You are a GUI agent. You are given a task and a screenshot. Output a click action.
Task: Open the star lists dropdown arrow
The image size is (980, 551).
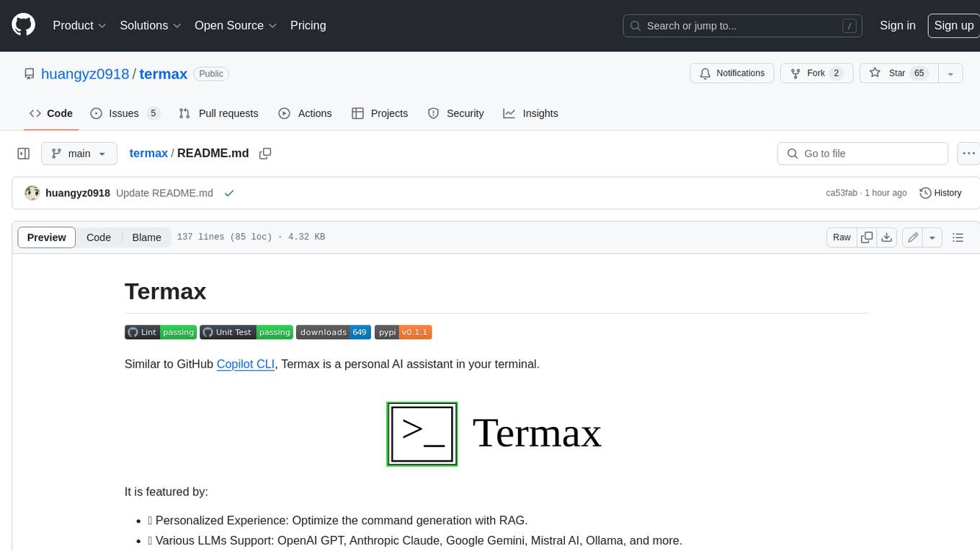point(950,74)
